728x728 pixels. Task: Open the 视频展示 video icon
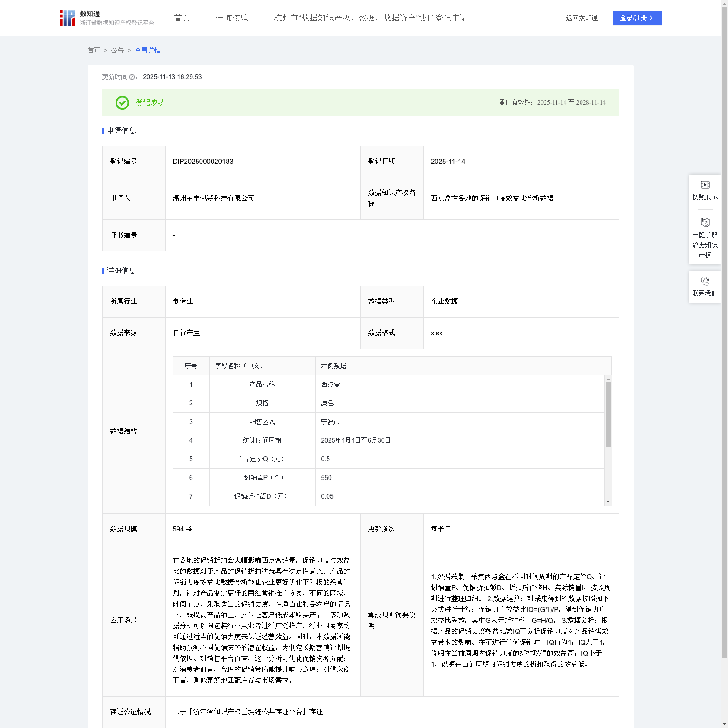tap(705, 185)
